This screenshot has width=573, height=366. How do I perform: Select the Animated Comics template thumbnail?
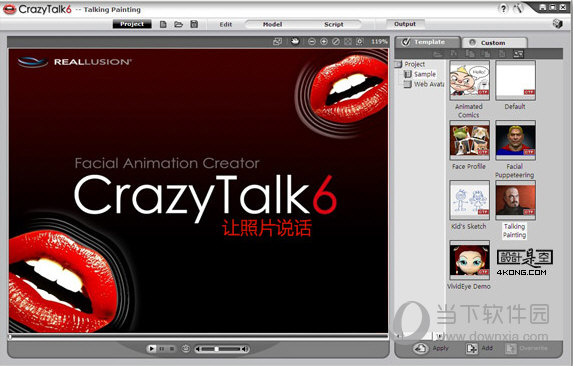470,80
